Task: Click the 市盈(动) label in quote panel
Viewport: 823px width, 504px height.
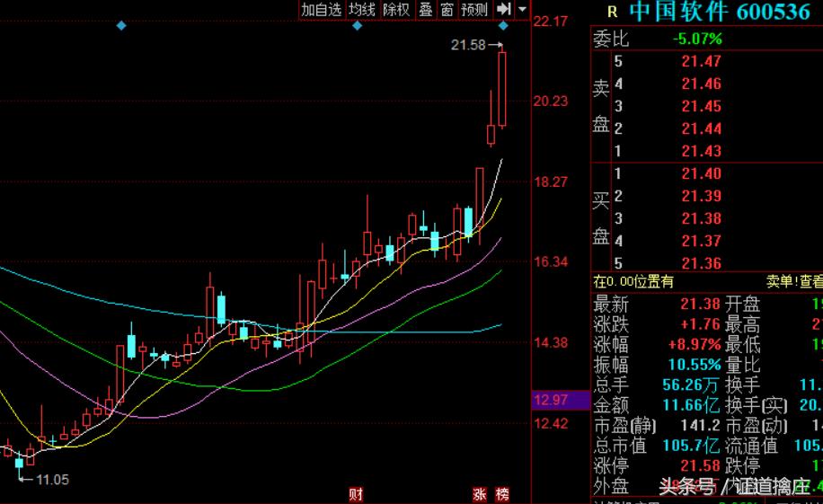Action: [x=757, y=425]
